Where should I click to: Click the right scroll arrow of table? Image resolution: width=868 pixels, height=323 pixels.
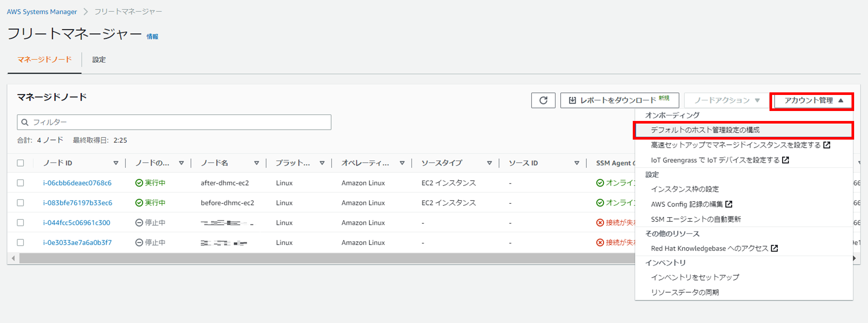pyautogui.click(x=854, y=258)
